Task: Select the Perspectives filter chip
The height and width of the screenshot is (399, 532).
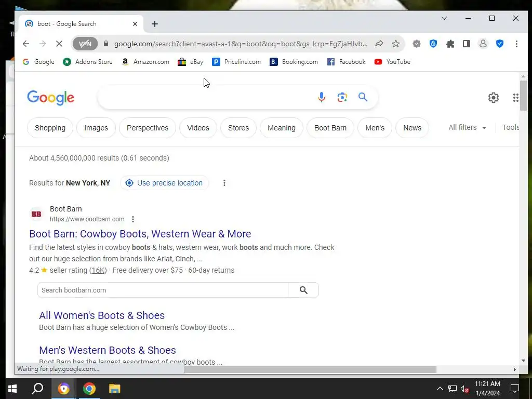Action: [148, 128]
